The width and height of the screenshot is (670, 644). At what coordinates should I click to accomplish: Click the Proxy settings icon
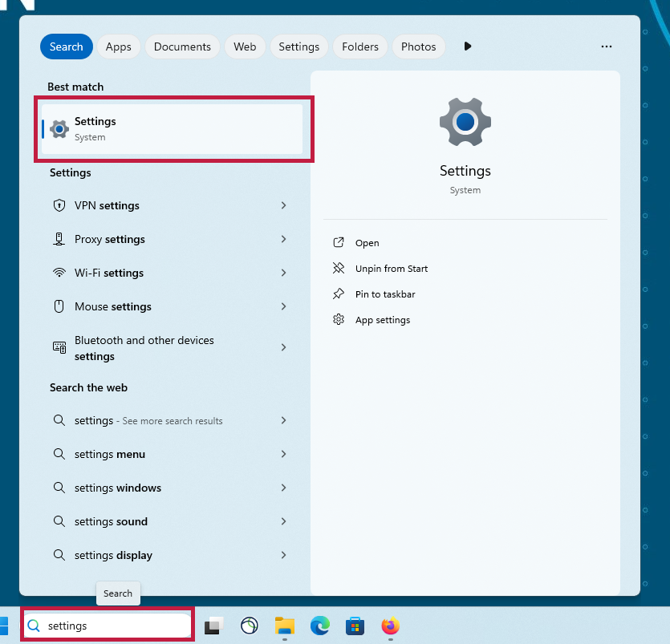click(x=59, y=239)
